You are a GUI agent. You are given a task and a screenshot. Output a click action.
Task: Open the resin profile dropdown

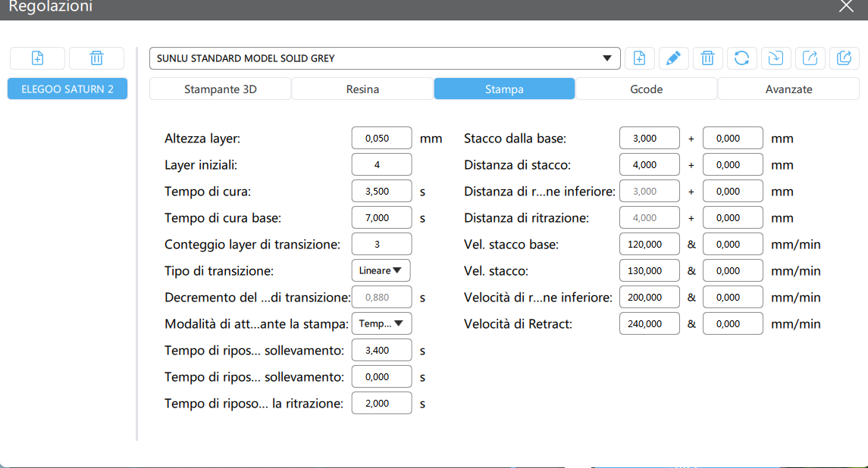point(606,58)
